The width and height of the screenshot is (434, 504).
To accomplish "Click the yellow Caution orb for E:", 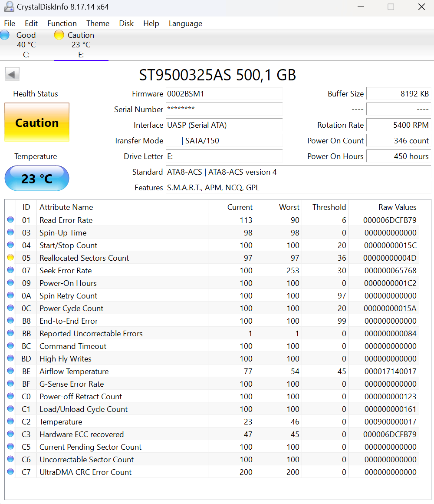I will tap(59, 35).
